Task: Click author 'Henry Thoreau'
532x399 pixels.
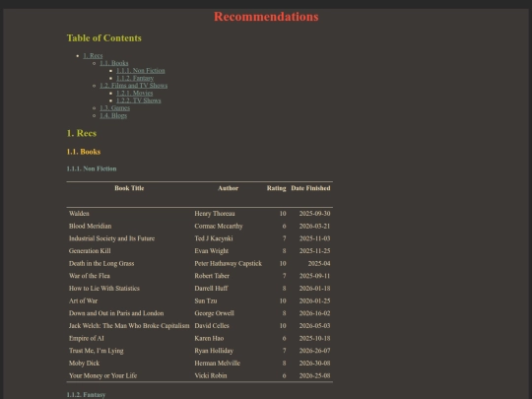Action: pyautogui.click(x=215, y=214)
